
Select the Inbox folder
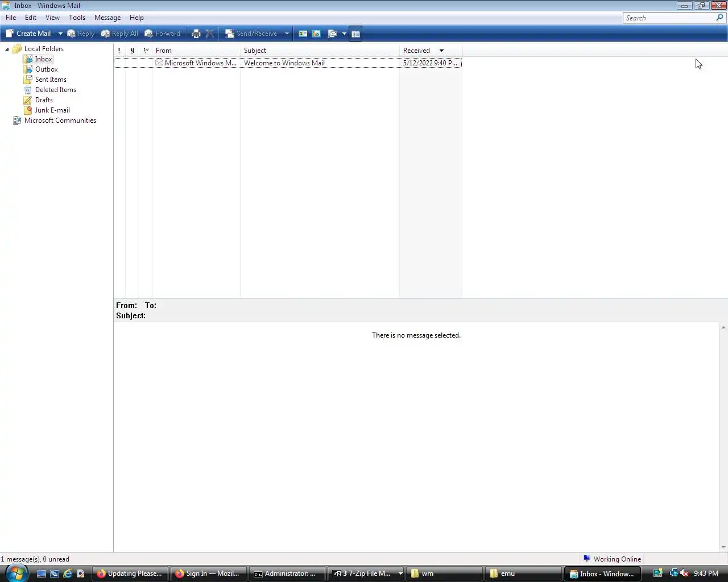tap(43, 59)
